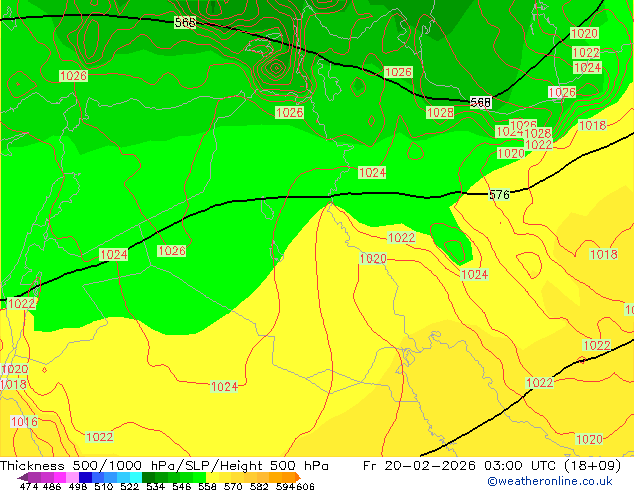Pick the pure yellow legend swatch
Screen dimensions: 634x490
pyautogui.click(x=212, y=477)
